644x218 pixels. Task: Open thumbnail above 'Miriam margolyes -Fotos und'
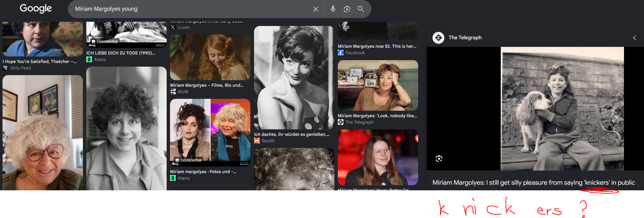point(210,132)
